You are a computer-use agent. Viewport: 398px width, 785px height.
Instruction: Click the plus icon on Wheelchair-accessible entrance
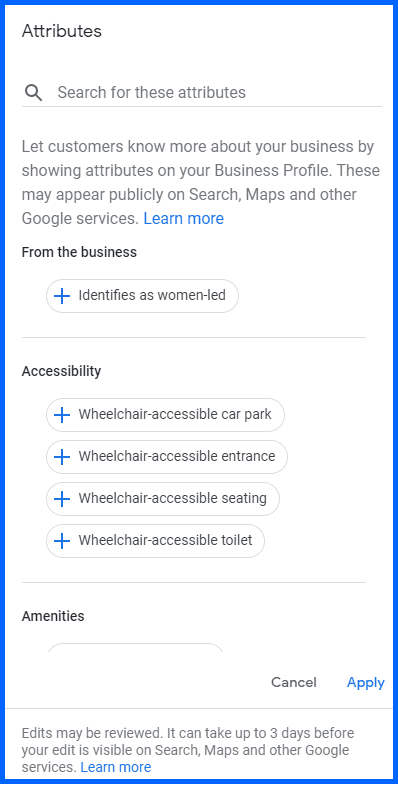tap(62, 457)
